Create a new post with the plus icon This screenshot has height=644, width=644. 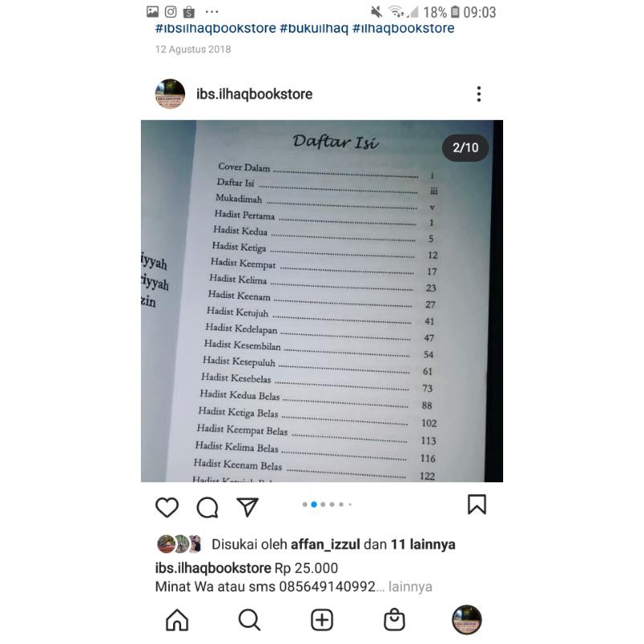[x=321, y=620]
